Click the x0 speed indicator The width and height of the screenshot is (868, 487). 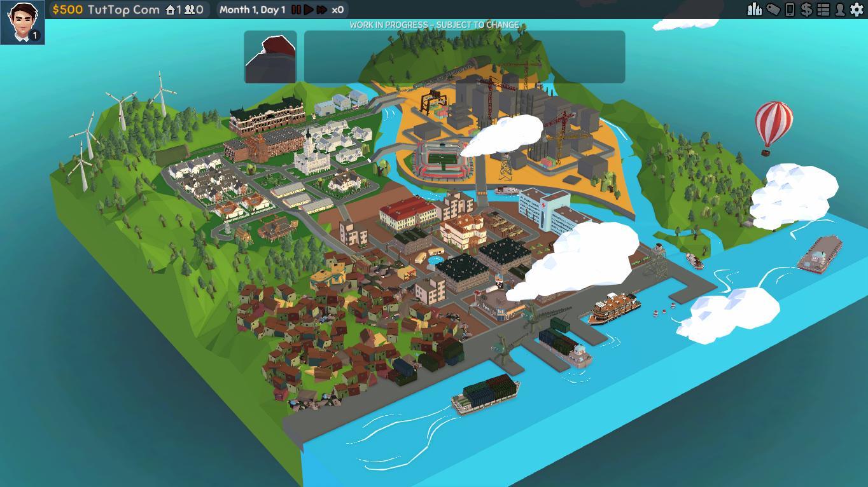[x=338, y=10]
